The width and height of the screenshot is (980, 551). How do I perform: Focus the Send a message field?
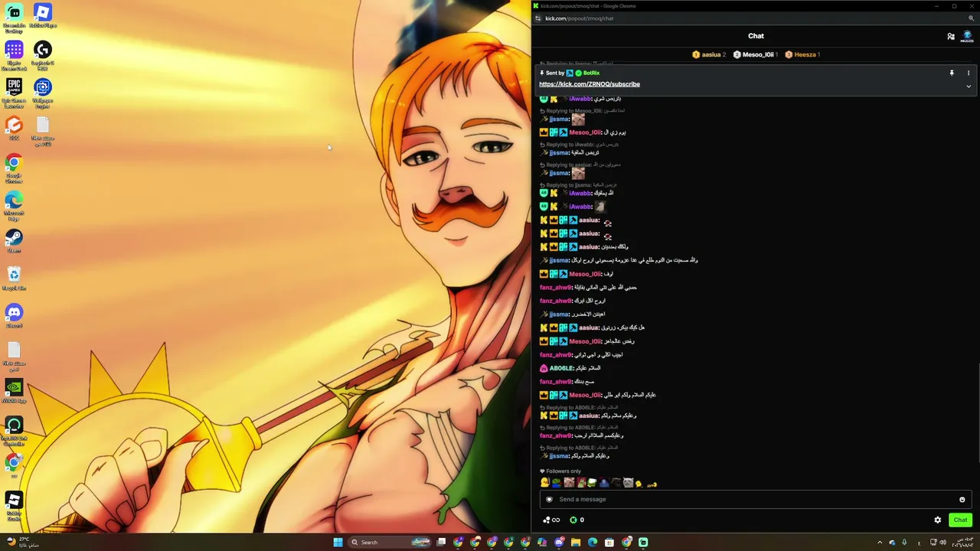755,500
